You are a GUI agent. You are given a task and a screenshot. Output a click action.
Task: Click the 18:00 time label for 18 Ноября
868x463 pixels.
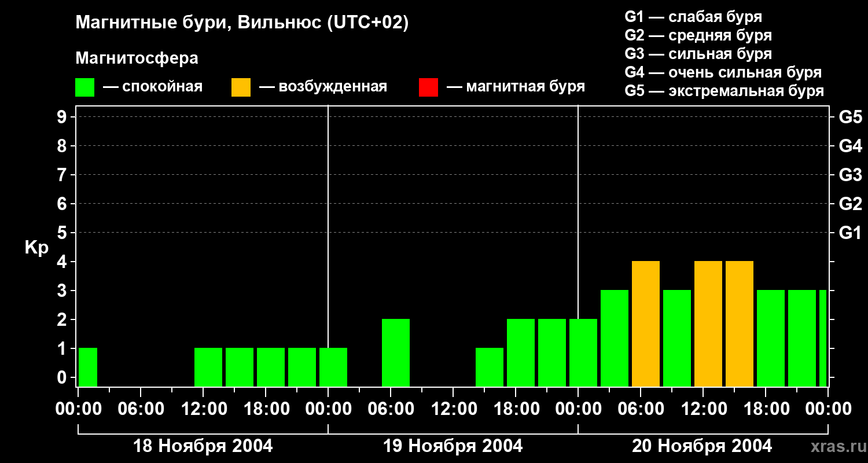point(266,409)
